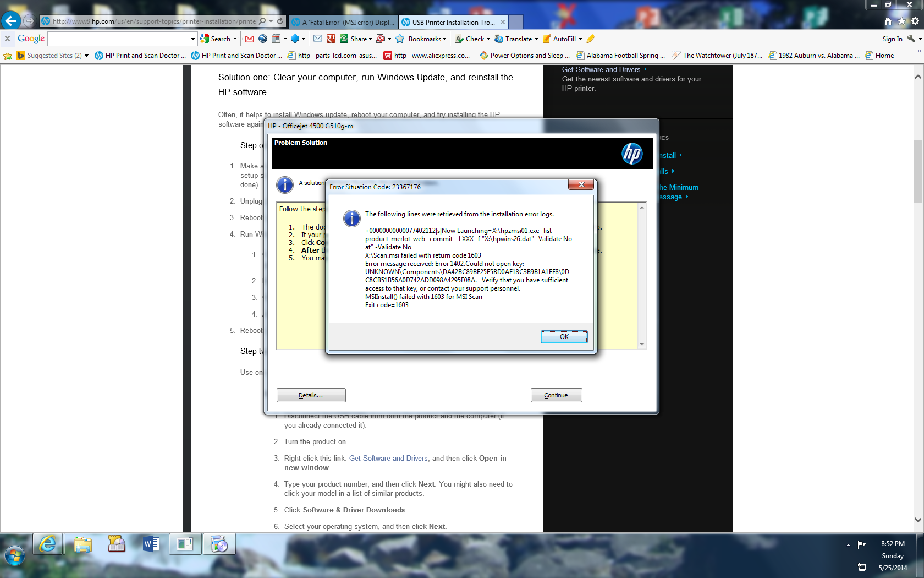Viewport: 924px width, 578px height.
Task: Click the Get Software and Drivers link
Action: [388, 458]
